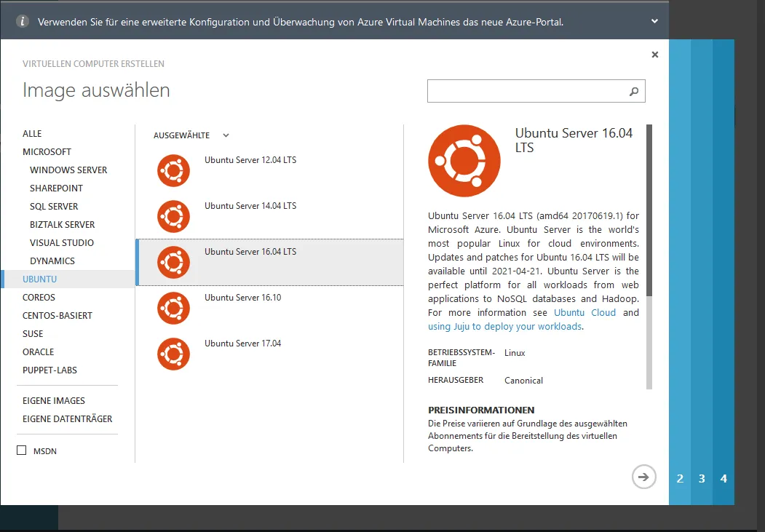
Task: Choose Ubuntu Server 14.04 LTS text
Action: coord(250,206)
